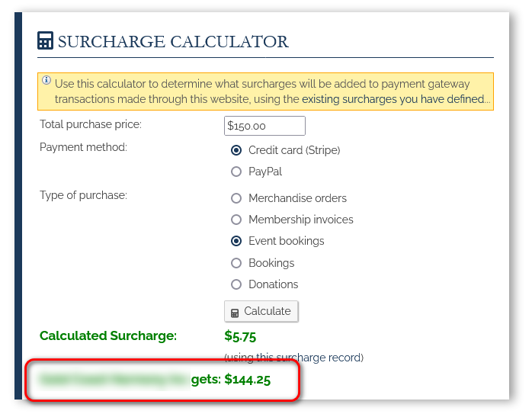Select the PayPal payment method
Viewport: 532px width, 414px height.
click(236, 172)
